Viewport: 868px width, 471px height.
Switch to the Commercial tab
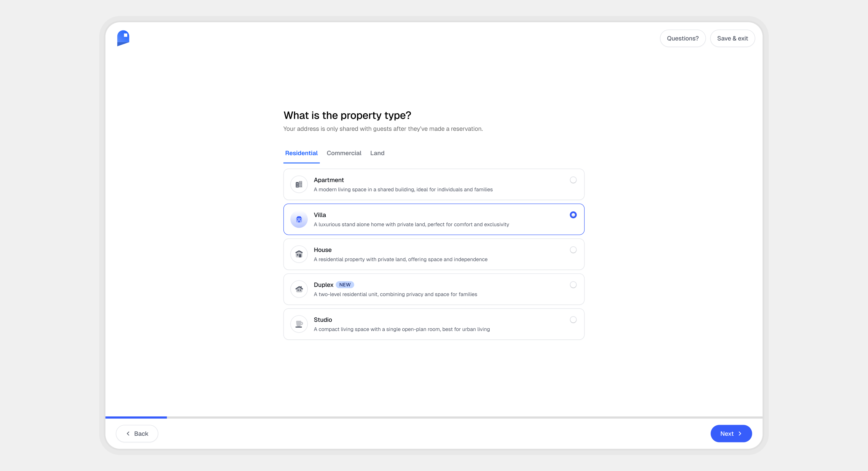(344, 153)
